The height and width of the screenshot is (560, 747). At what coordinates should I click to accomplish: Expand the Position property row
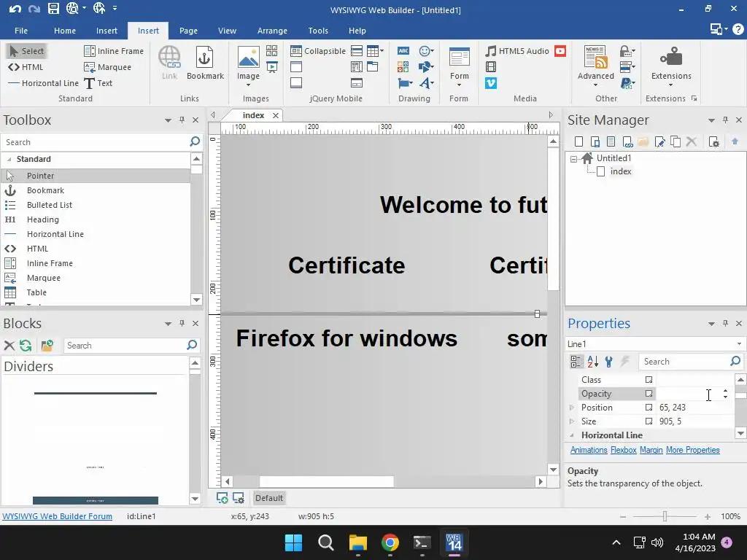point(572,407)
